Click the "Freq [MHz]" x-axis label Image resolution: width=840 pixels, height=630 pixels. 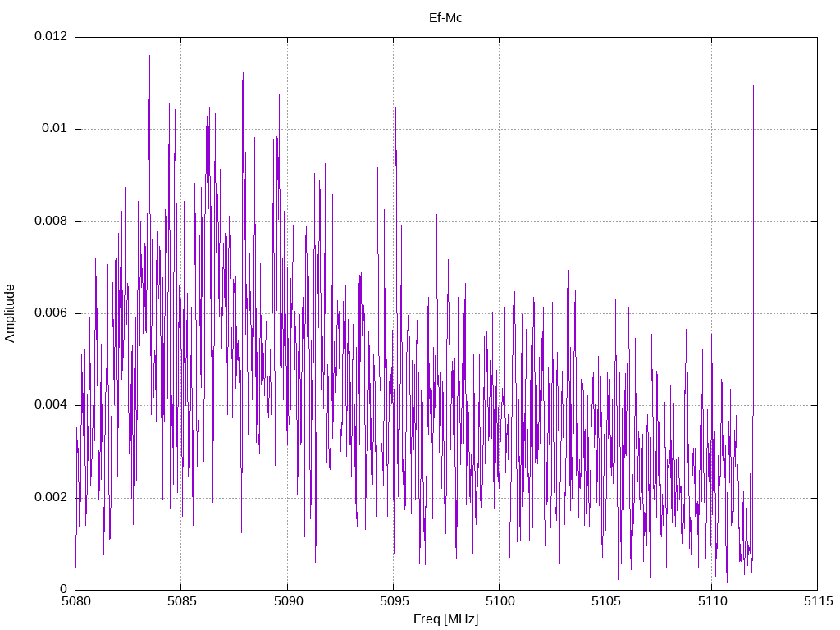(445, 619)
